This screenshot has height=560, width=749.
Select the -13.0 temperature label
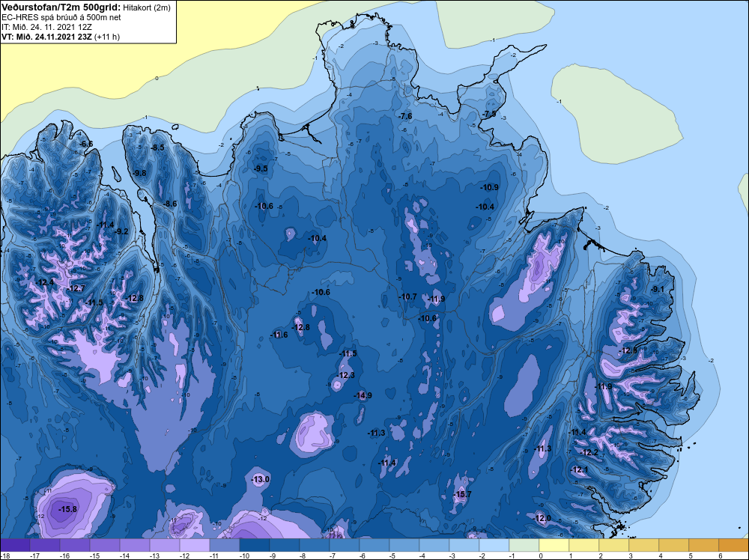tap(261, 479)
